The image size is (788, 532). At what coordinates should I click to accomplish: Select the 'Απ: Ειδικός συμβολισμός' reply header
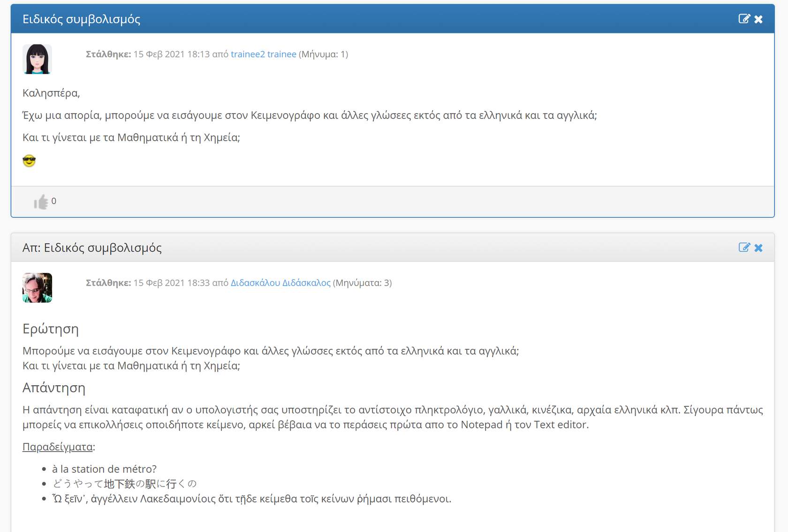pyautogui.click(x=92, y=248)
